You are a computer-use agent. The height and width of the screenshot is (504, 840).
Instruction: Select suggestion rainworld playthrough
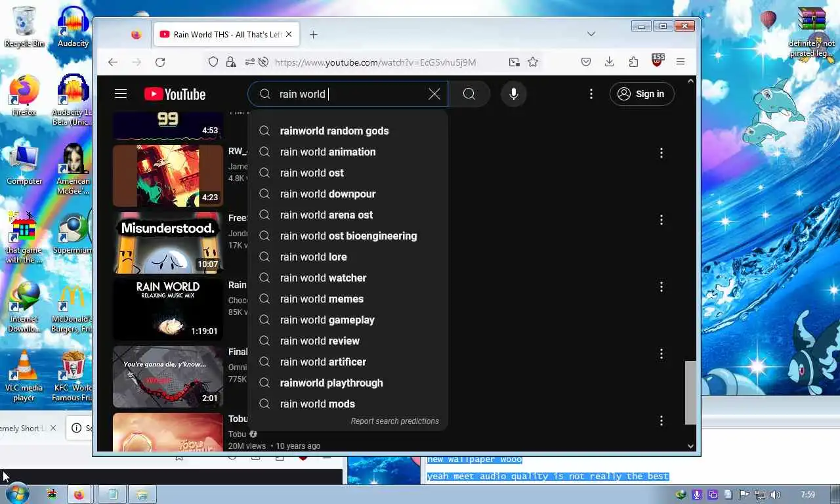click(348, 383)
